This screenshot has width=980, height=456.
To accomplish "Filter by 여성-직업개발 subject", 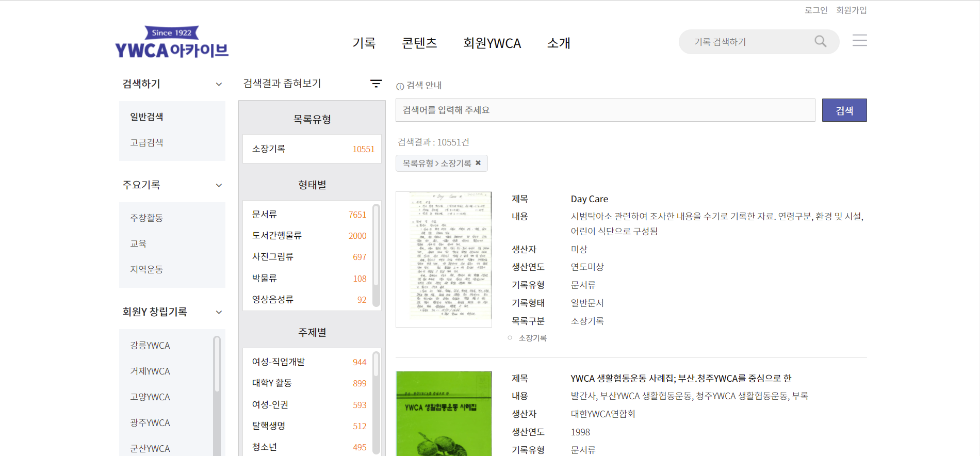I will click(x=278, y=362).
